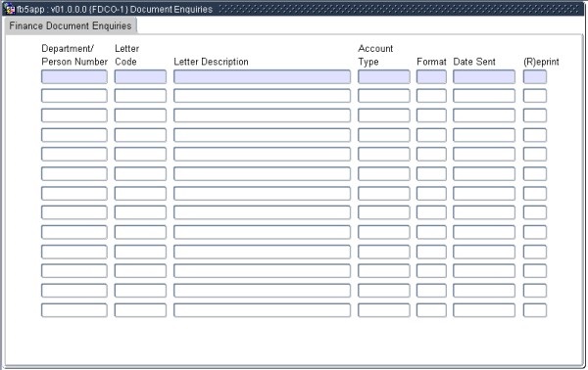Click the '(R)eprint' column header
588x370 pixels.
(541, 62)
